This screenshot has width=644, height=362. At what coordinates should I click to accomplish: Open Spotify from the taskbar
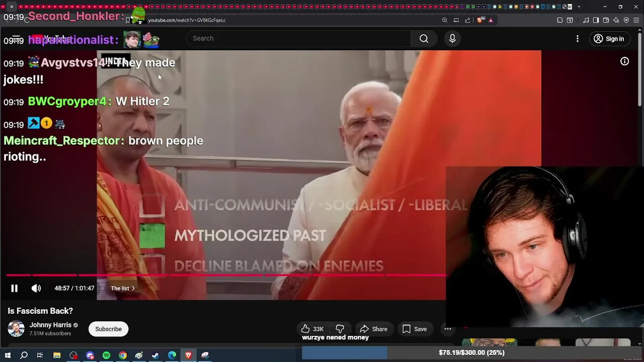tap(106, 355)
